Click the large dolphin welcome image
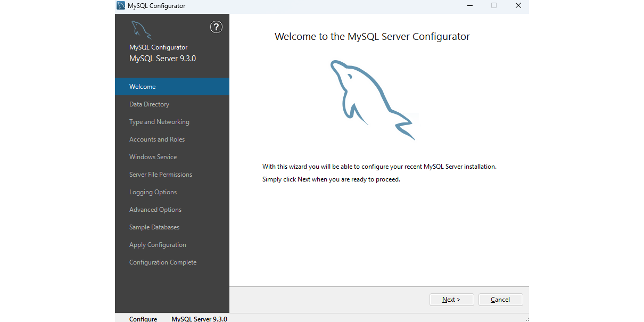 pos(373,101)
